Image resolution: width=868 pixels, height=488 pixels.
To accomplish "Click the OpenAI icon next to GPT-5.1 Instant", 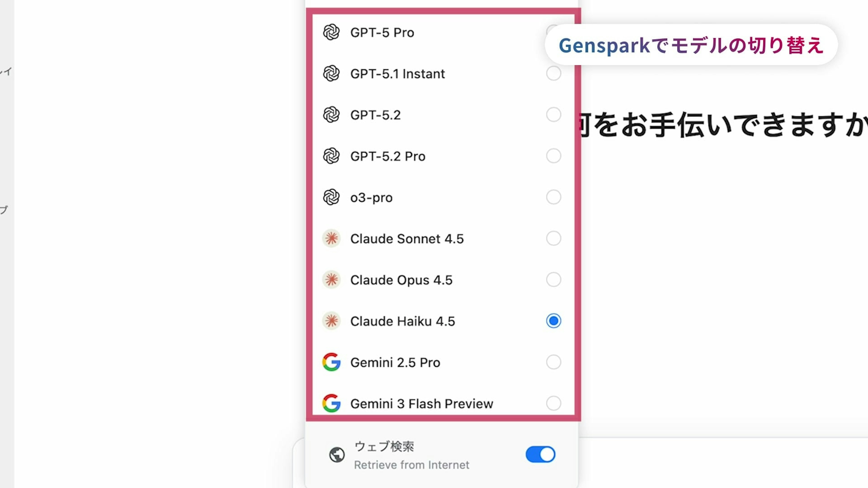I will point(331,73).
